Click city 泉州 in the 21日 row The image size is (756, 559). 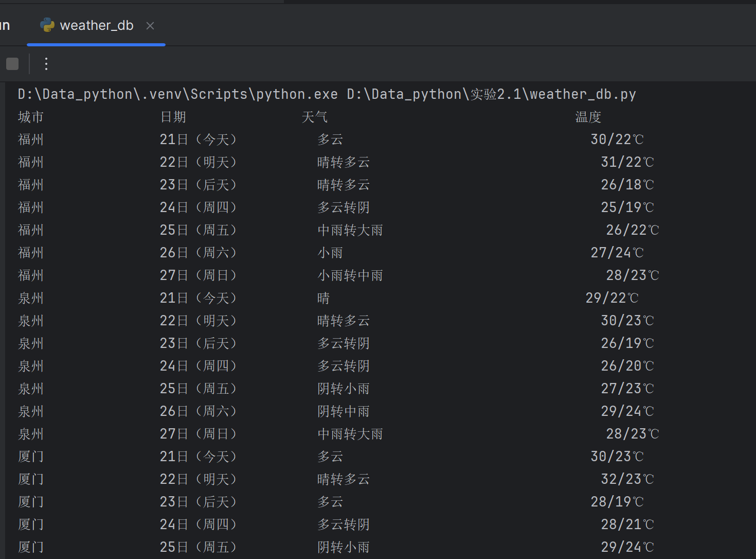point(31,298)
